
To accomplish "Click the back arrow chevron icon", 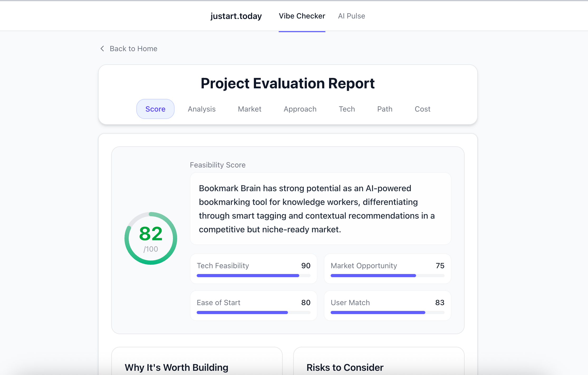I will point(102,49).
